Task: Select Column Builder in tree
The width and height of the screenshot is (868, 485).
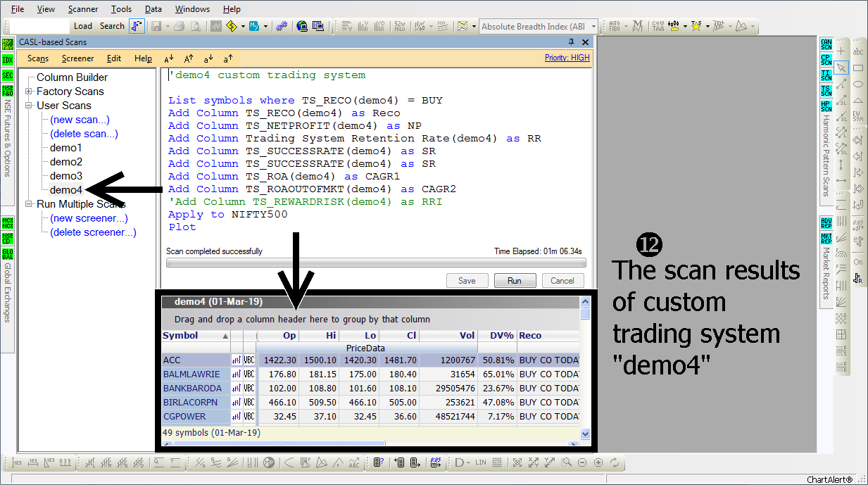Action: point(72,77)
